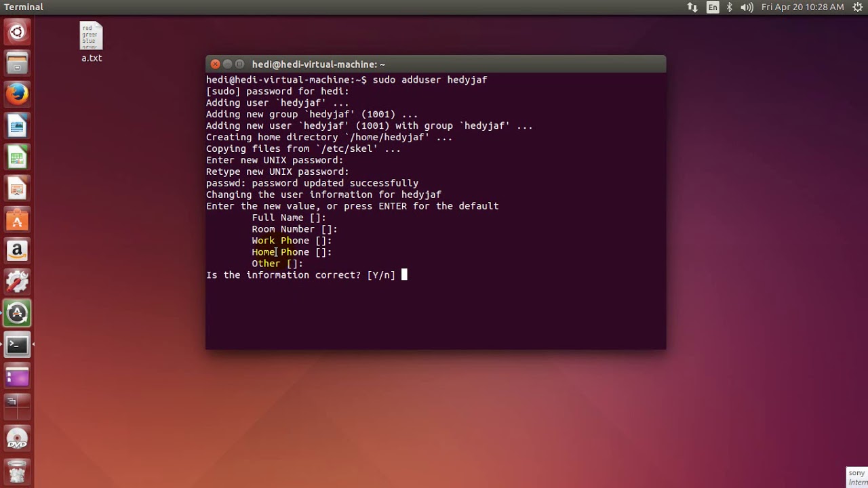This screenshot has height=488, width=868.
Task: Click the 'Home Phone []:' line
Action: click(x=292, y=252)
